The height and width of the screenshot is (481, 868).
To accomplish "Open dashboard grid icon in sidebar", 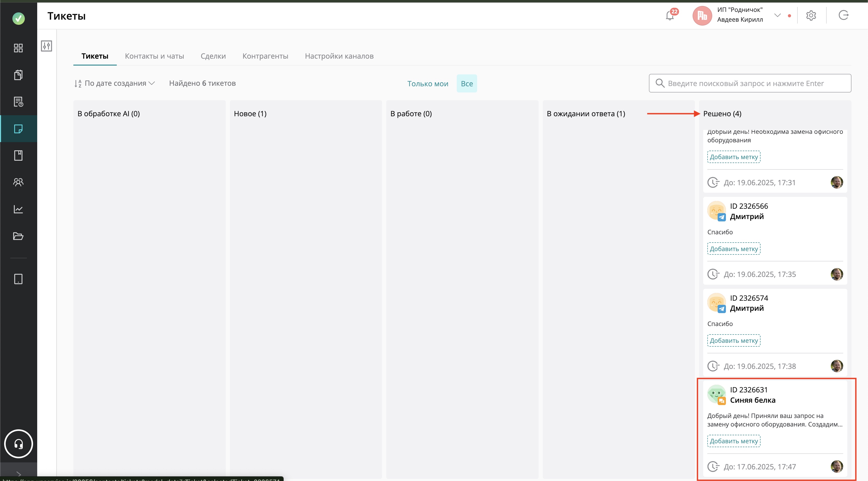I will pos(18,48).
